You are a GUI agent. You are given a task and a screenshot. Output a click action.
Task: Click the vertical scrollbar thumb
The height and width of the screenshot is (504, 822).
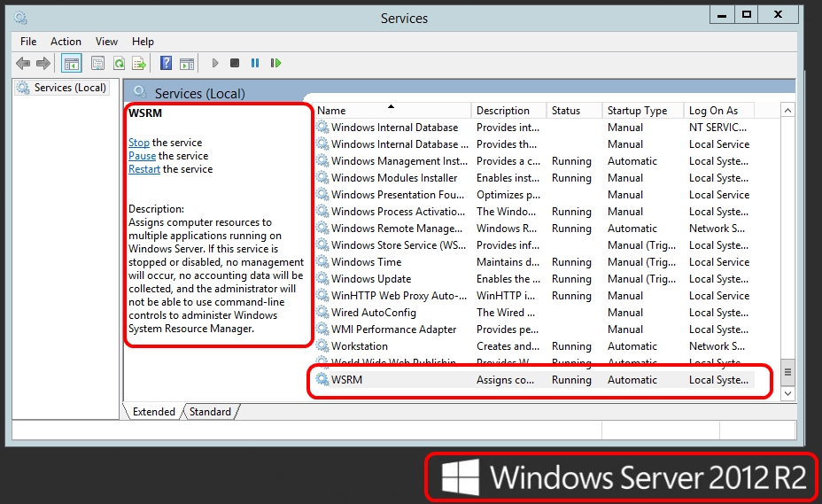[787, 372]
